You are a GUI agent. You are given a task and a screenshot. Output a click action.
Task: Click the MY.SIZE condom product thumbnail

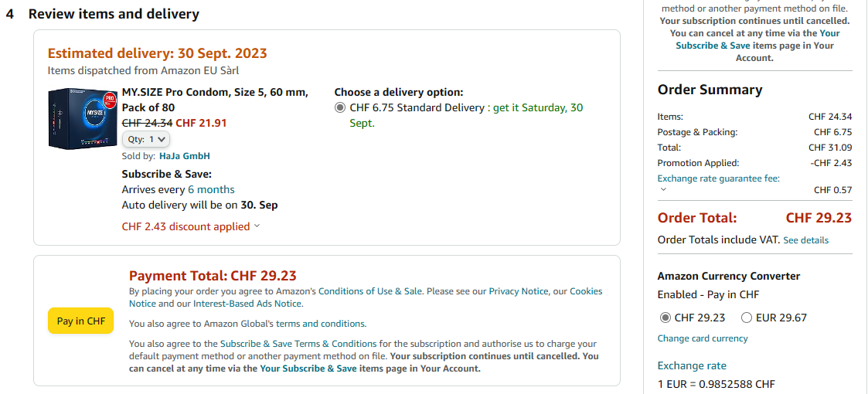pyautogui.click(x=80, y=117)
